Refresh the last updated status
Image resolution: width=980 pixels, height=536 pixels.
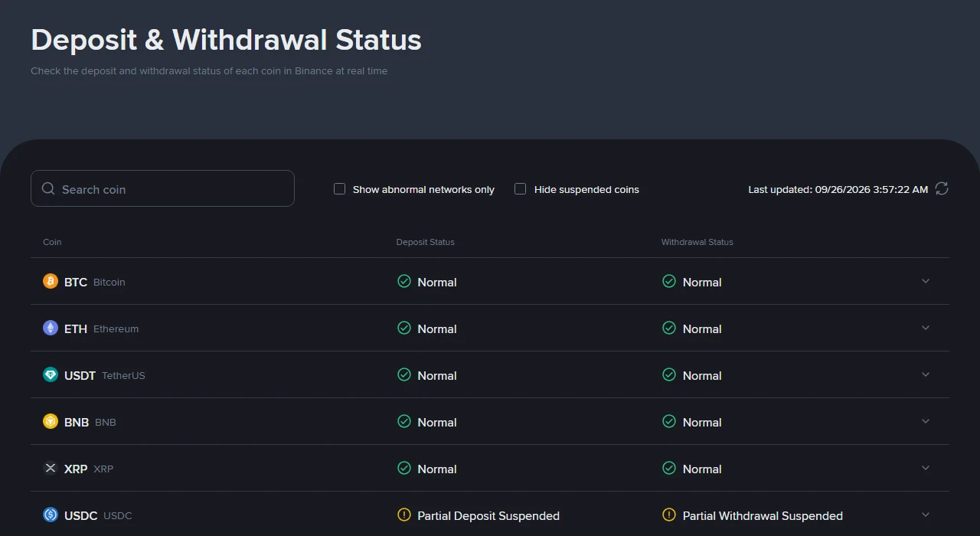tap(942, 188)
